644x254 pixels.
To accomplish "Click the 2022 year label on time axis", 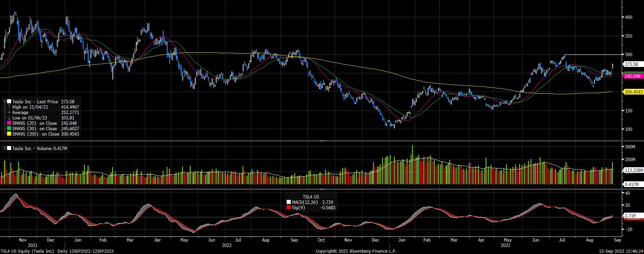I will [227, 245].
